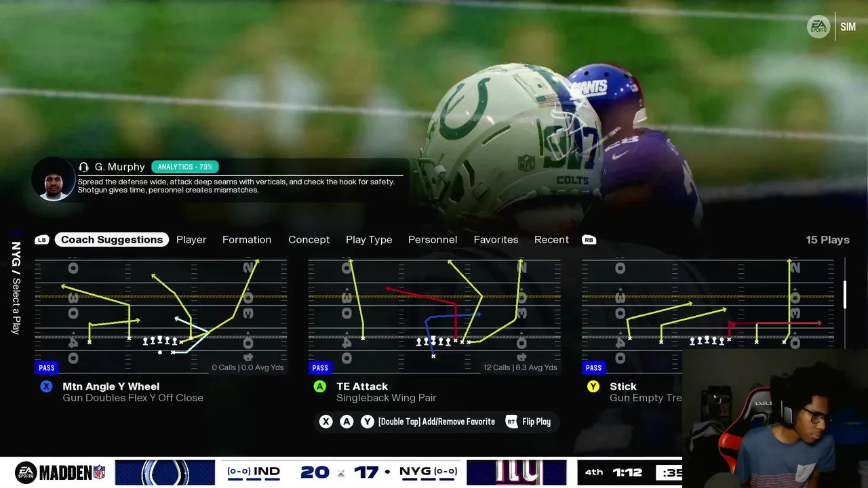The height and width of the screenshot is (488, 868).
Task: Click the blue X button for Mtn Angle Y Wheel
Action: pyautogui.click(x=46, y=386)
